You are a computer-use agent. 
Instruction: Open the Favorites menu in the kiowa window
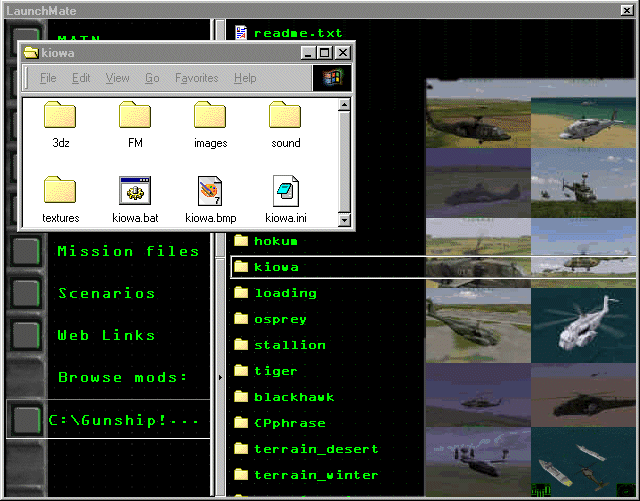point(197,78)
